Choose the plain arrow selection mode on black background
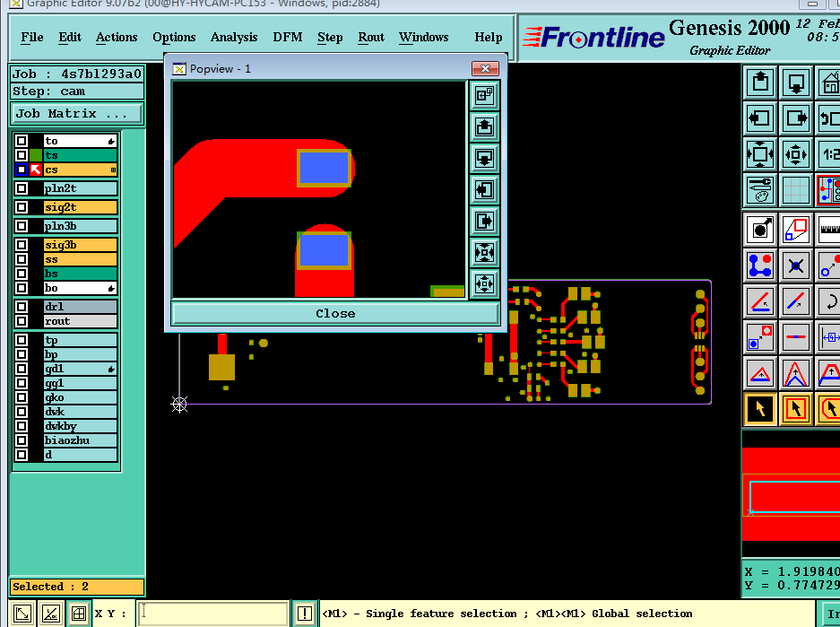 pyautogui.click(x=760, y=409)
